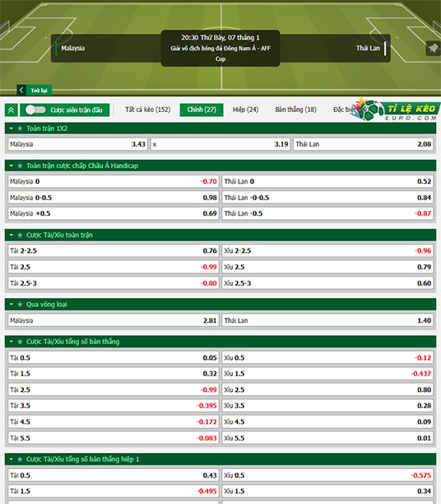Select the draw X odds 3.19
This screenshot has width=441, height=504.
[x=220, y=144]
